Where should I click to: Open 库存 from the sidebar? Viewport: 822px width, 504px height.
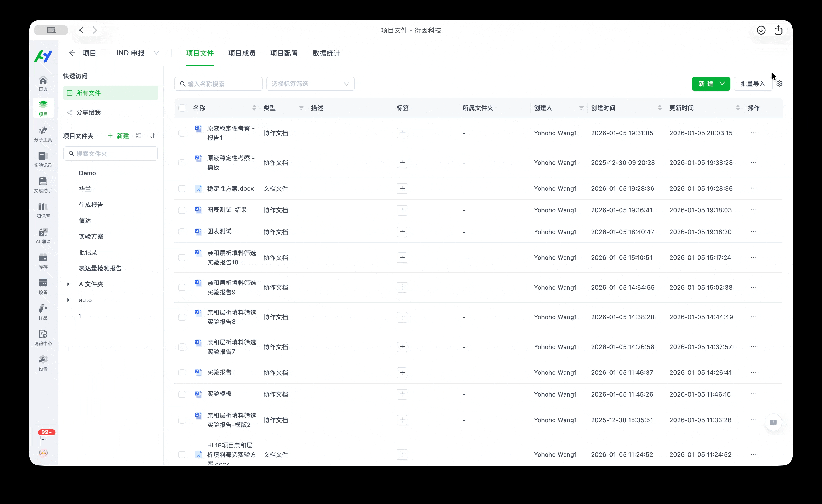pyautogui.click(x=43, y=261)
